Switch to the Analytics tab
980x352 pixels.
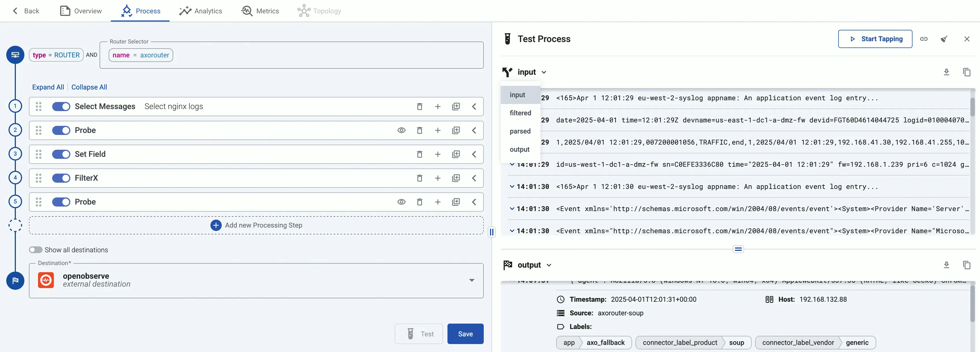click(x=201, y=11)
